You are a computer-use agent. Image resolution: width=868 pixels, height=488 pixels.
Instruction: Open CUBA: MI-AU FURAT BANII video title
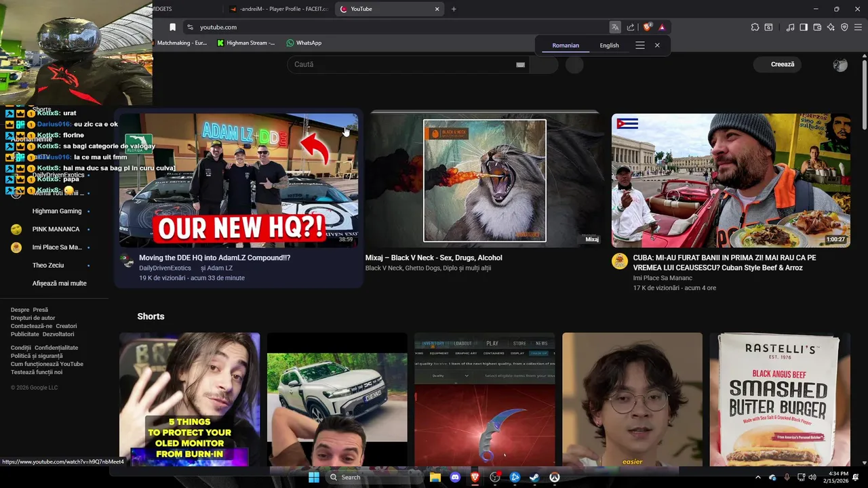(x=724, y=263)
